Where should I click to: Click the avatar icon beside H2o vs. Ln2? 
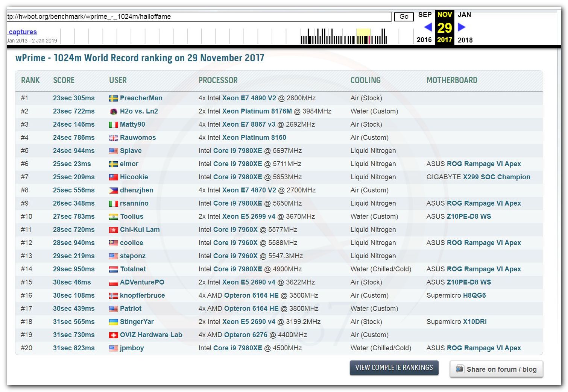(113, 112)
